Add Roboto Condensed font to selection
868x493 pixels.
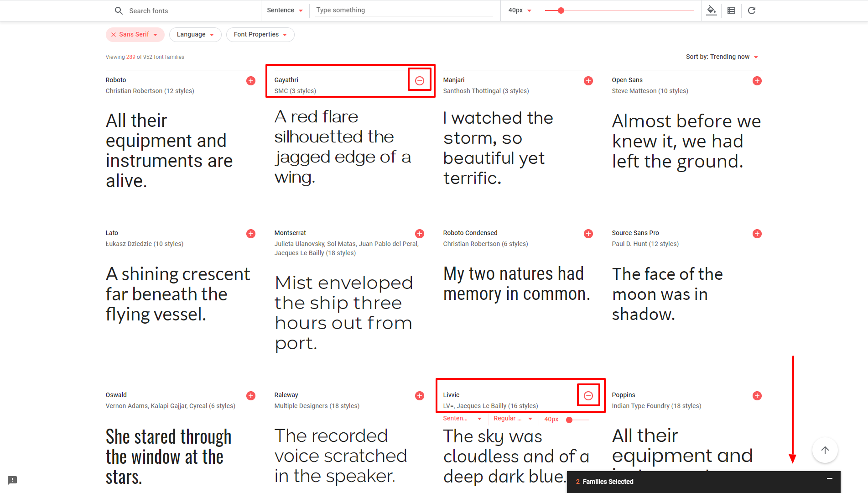(x=588, y=234)
